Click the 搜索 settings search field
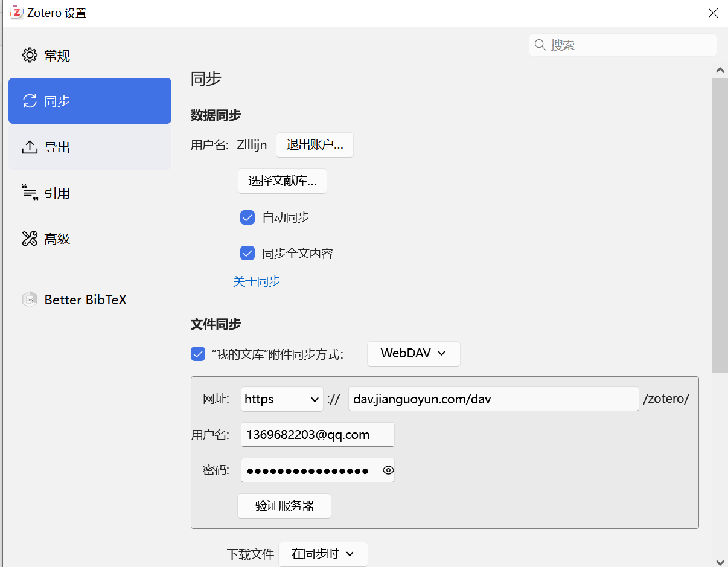The height and width of the screenshot is (567, 728). (x=623, y=45)
